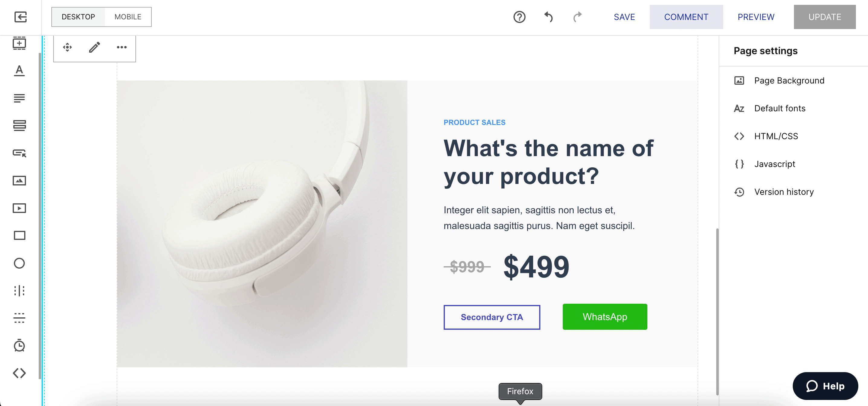Switch to Mobile view
Screen dimensions: 868x406
(128, 17)
